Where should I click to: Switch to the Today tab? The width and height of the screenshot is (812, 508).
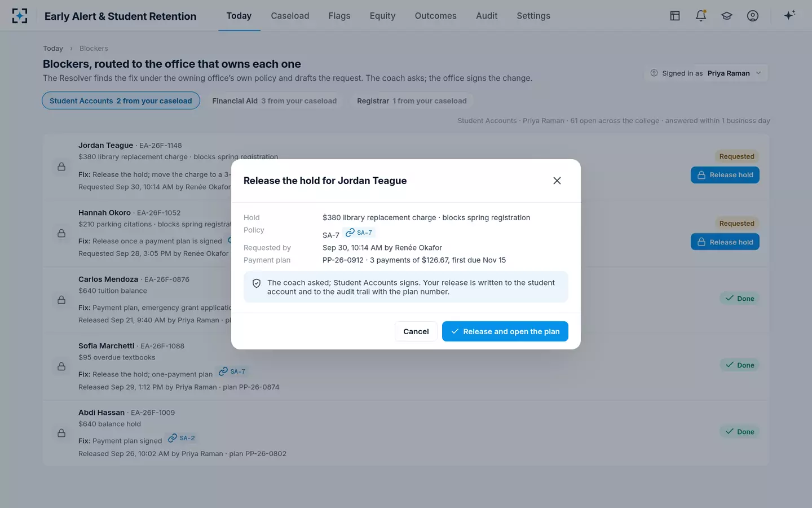[x=239, y=16]
